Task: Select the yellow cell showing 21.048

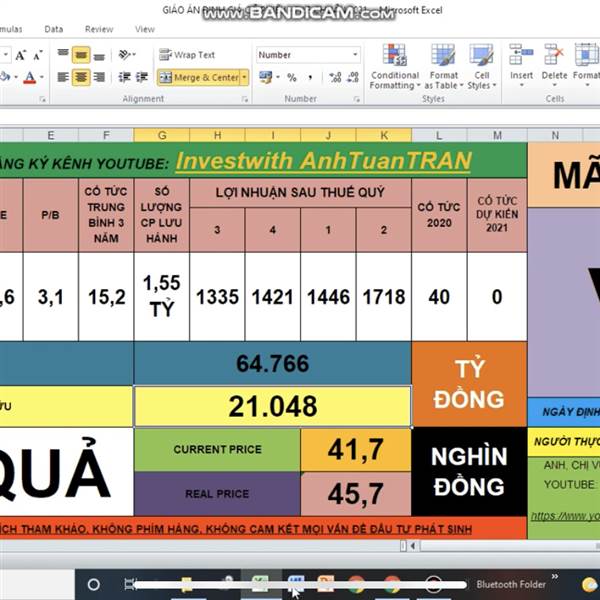Action: (x=272, y=406)
